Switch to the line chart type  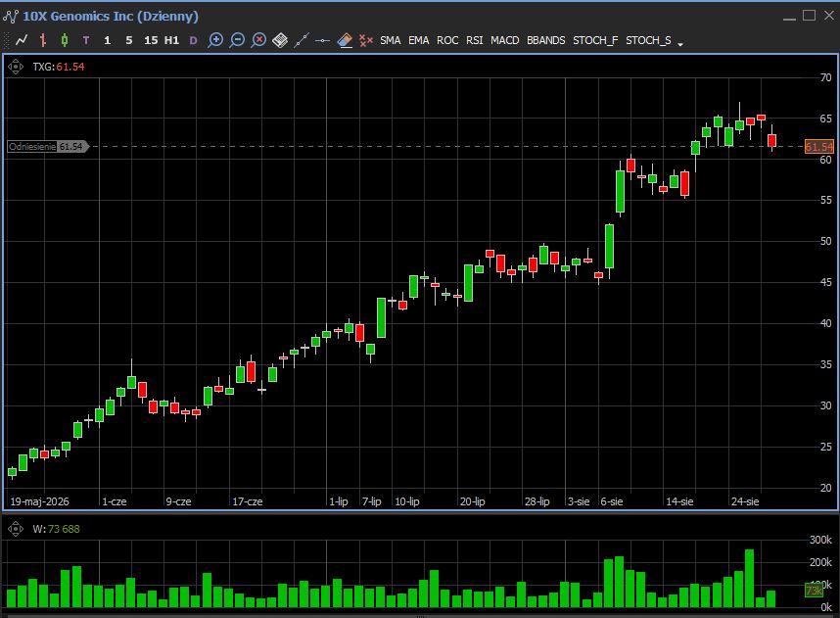tap(22, 40)
